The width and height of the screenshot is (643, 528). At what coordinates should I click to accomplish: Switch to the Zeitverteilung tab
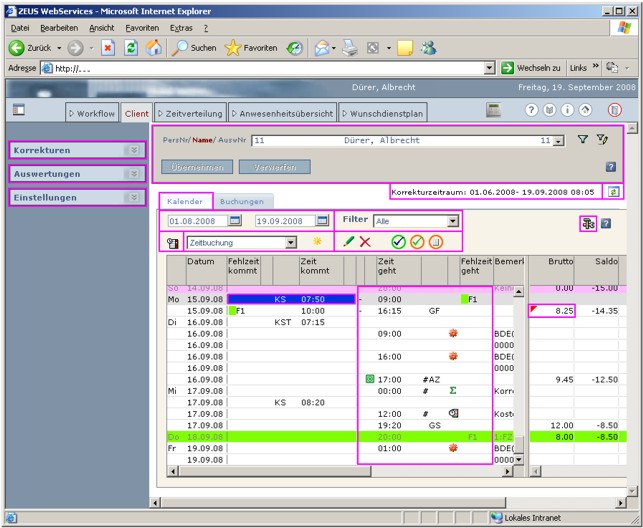tap(190, 114)
